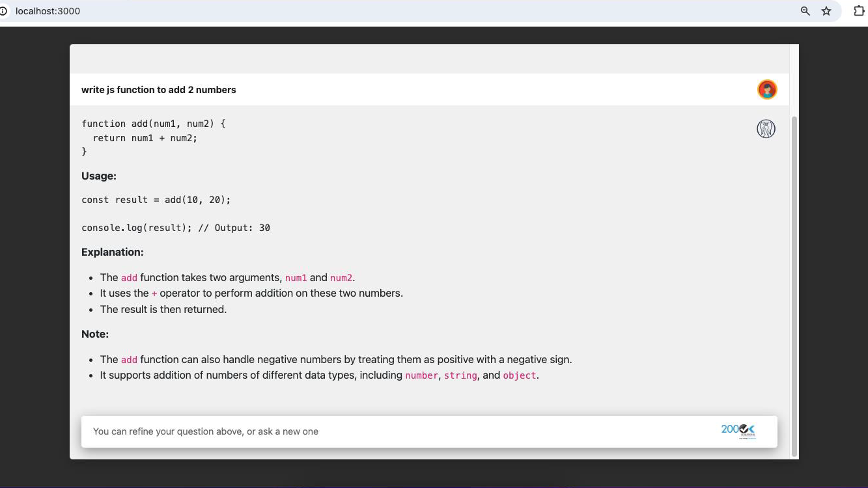Click the inline code token string

[460, 375]
